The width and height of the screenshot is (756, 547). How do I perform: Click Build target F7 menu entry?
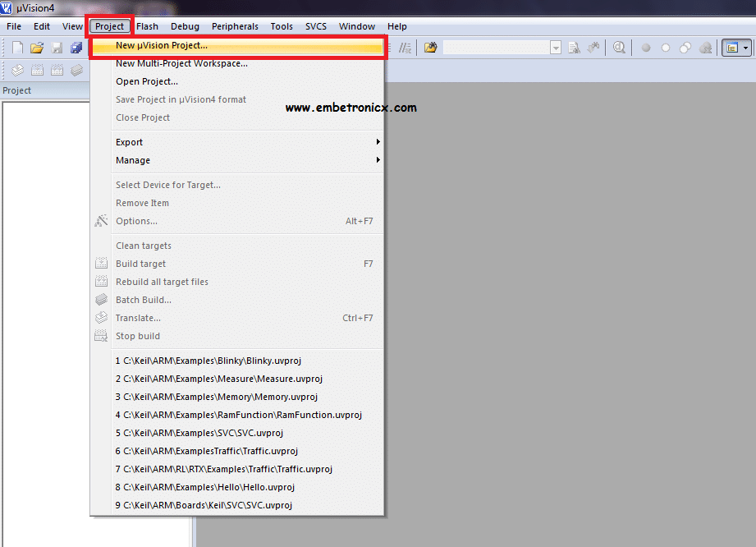[238, 264]
